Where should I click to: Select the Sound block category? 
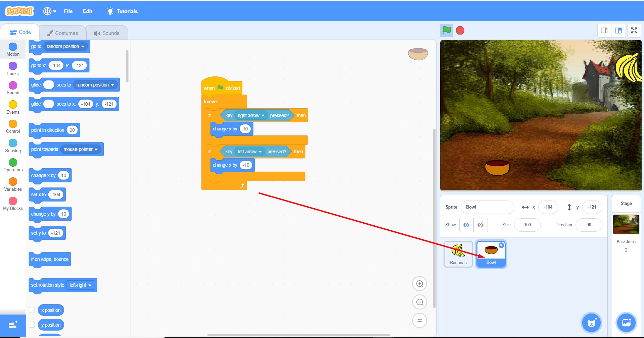[x=13, y=88]
